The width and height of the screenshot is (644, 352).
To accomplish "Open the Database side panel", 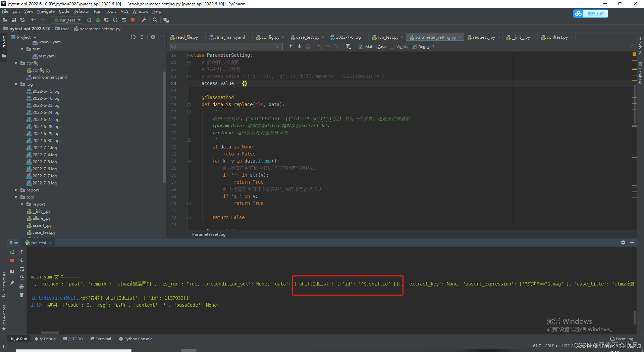I will click(640, 73).
